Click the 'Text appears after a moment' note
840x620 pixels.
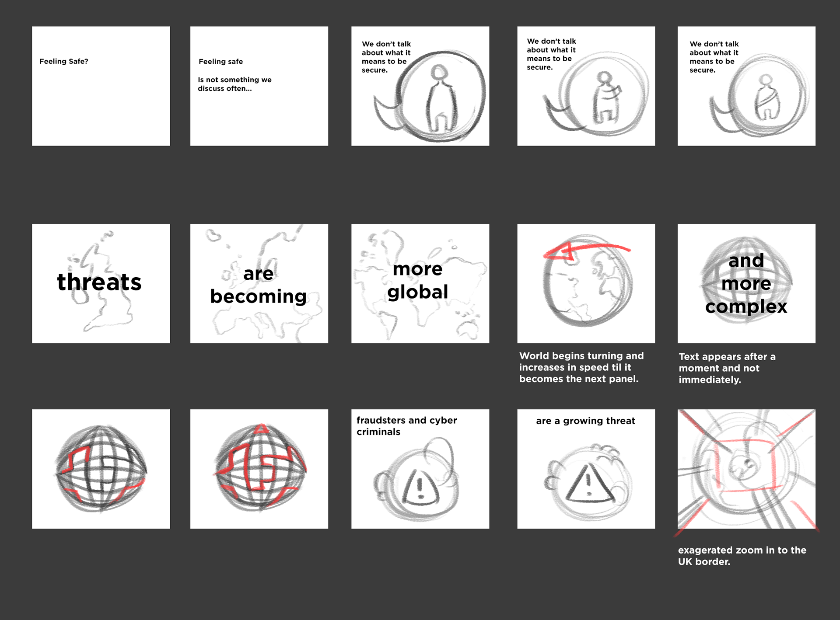[x=727, y=368]
